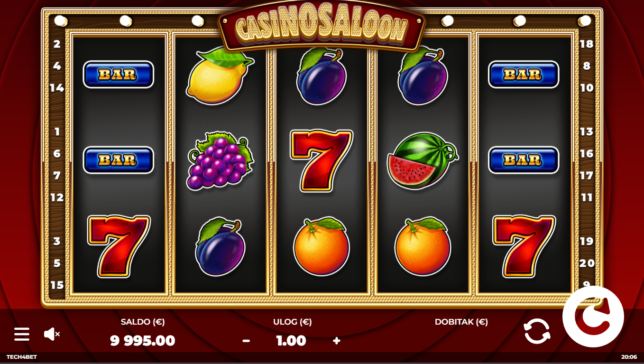Viewport: 644px width, 364px height.
Task: Click the 9 995.00 saldo balance
Action: pos(143,340)
